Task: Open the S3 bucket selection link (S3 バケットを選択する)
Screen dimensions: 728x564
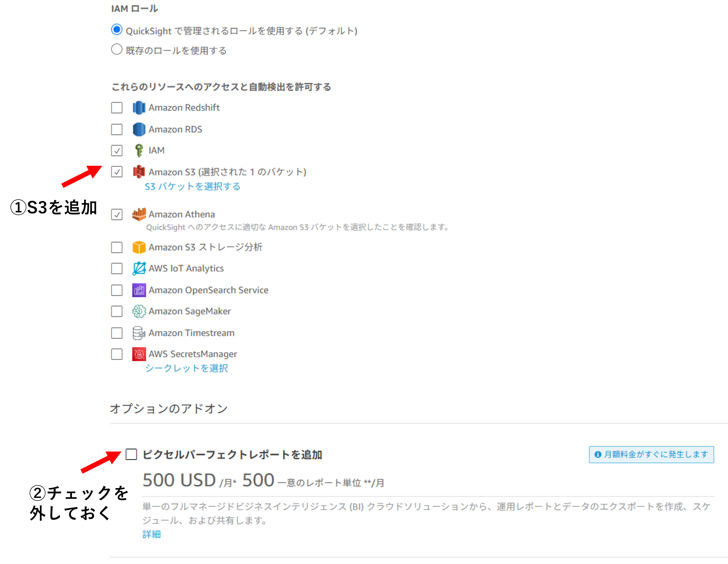Action: 192,186
